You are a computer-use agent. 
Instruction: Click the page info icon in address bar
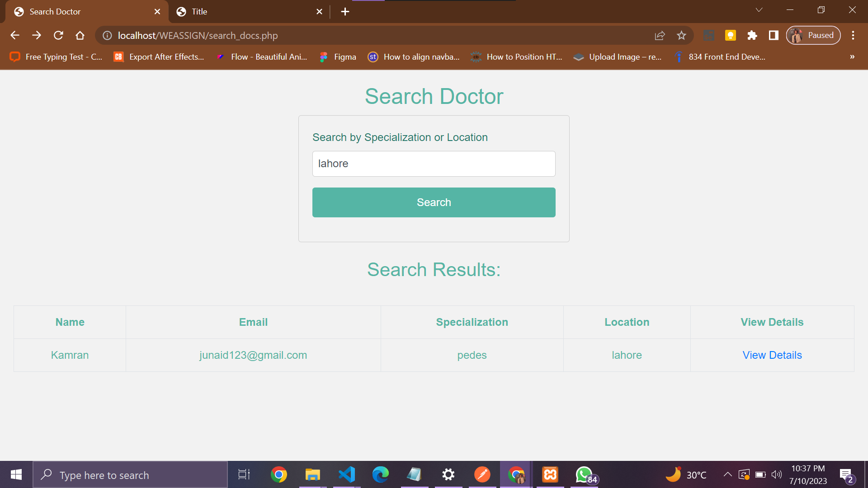point(107,35)
